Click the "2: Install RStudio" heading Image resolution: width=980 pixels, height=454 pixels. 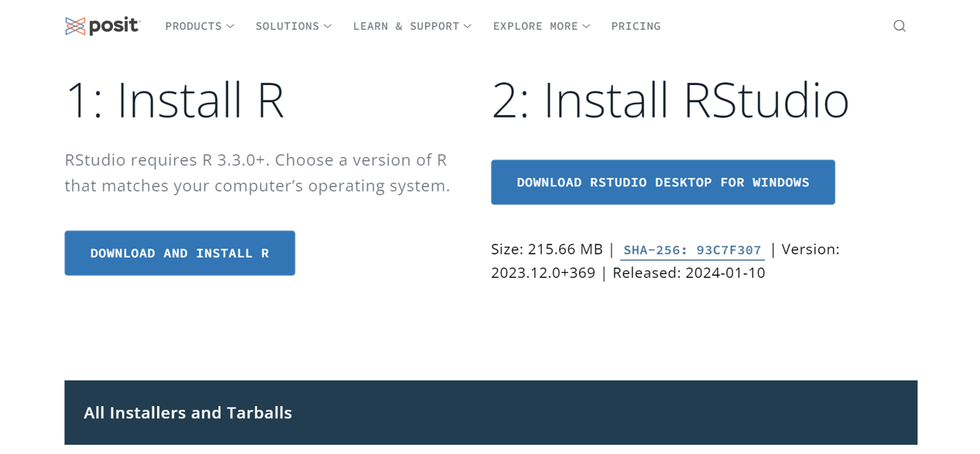click(670, 100)
